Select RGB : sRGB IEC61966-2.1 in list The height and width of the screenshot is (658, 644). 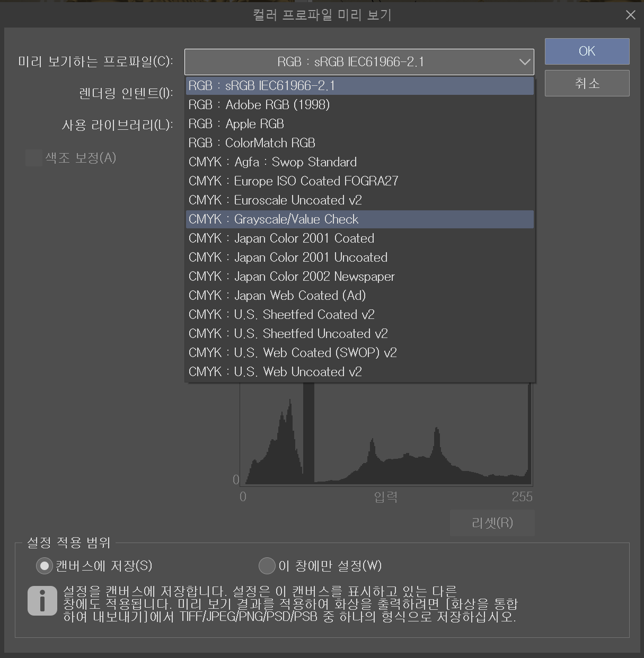point(359,86)
